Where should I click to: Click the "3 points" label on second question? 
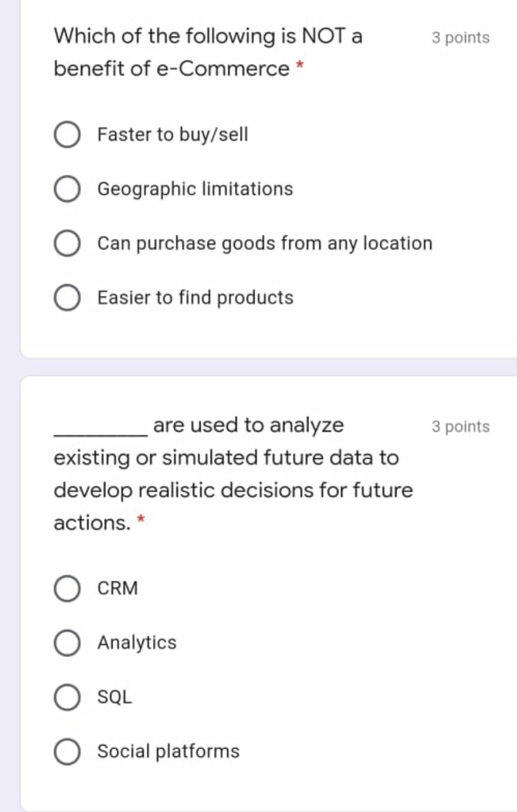pyautogui.click(x=460, y=426)
